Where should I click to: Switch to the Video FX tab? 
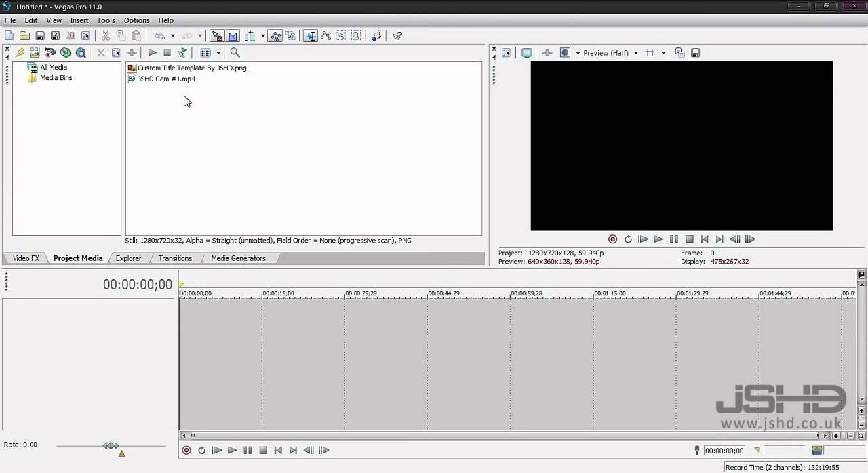(26, 258)
